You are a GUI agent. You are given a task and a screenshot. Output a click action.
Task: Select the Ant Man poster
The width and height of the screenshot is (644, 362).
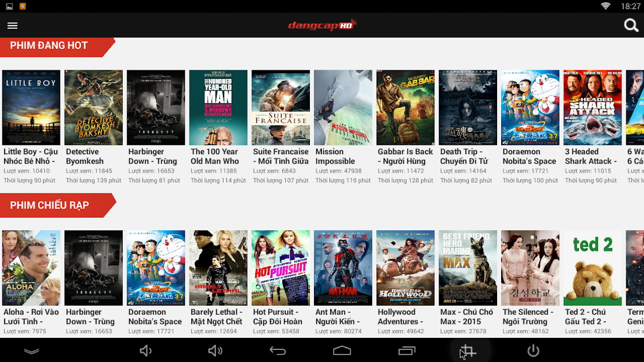343,268
